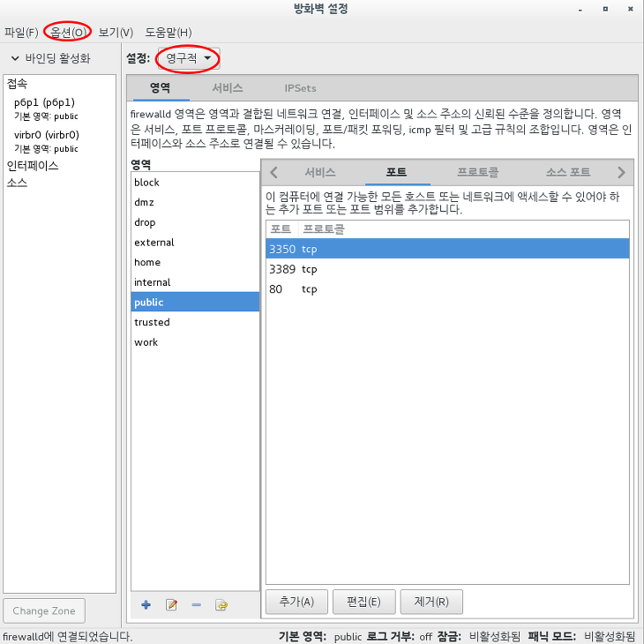
Task: Open the 파일(F) menu
Action: (x=21, y=33)
